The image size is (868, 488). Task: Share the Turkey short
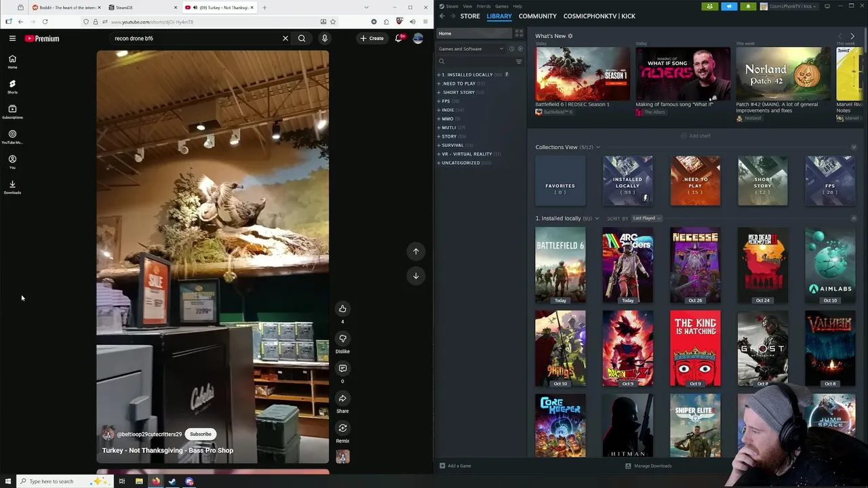click(x=342, y=398)
